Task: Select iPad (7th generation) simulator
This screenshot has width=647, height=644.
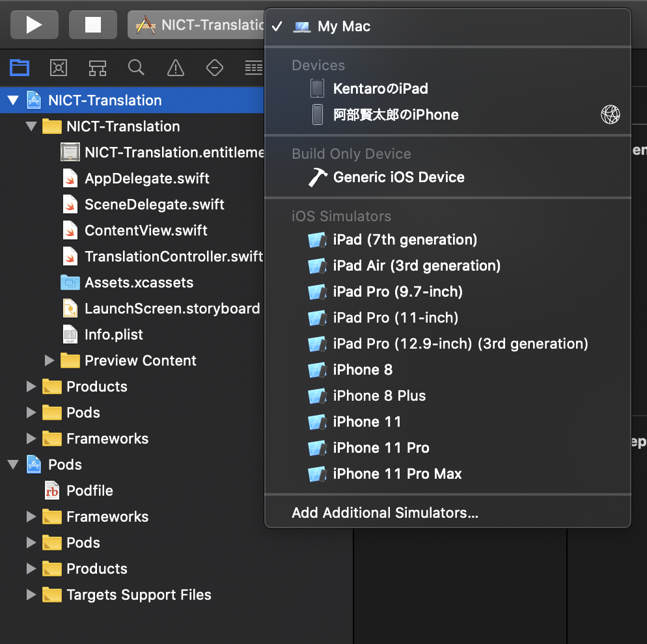Action: coord(448,239)
